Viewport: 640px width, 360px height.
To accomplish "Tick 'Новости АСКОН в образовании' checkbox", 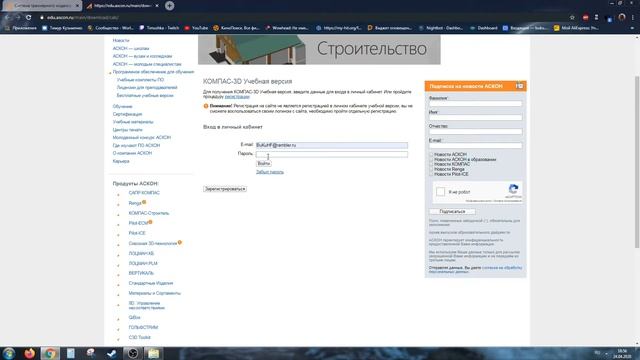I will [x=431, y=160].
